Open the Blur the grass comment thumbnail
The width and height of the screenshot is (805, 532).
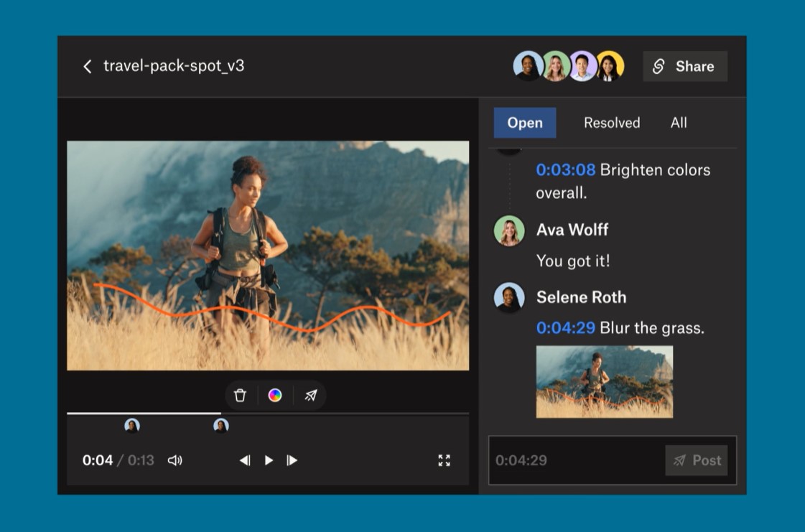(x=604, y=382)
